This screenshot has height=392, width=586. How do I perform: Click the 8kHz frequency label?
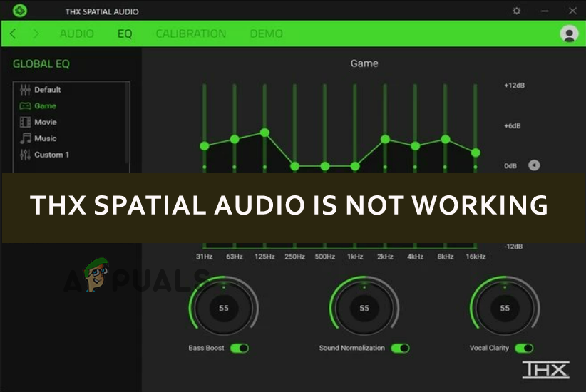coord(446,257)
